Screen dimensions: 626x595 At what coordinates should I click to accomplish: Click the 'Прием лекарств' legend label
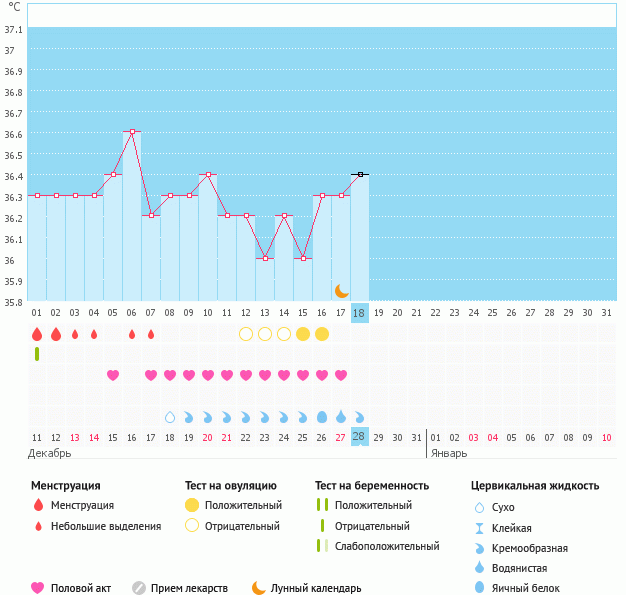click(x=189, y=588)
